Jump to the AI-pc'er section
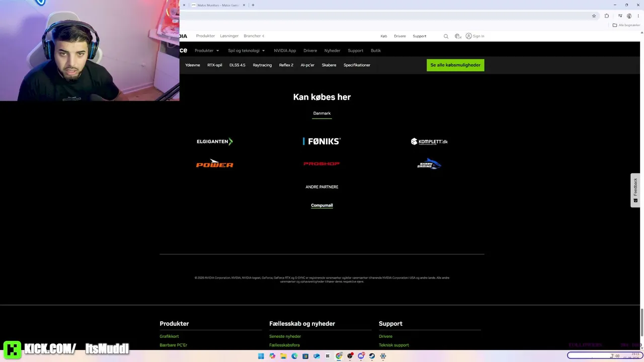Image resolution: width=644 pixels, height=362 pixels. pos(307,65)
